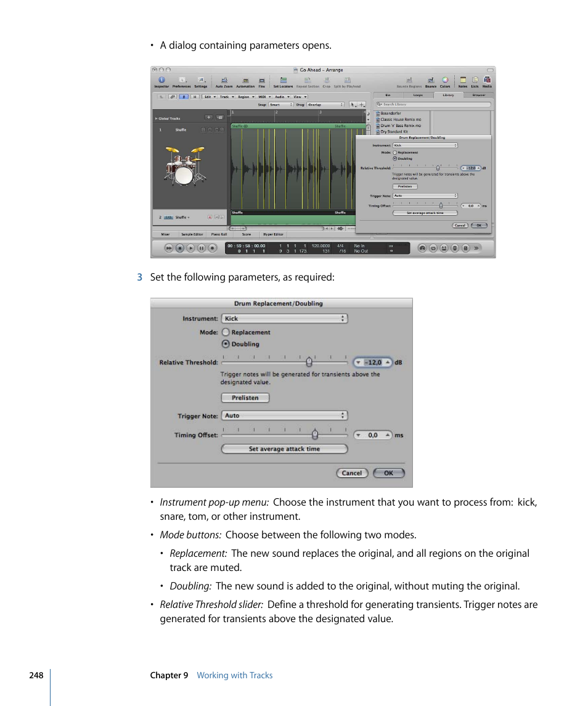Enable Flex view via the toolbar icon
This screenshot has height=706, width=588.
tap(261, 80)
